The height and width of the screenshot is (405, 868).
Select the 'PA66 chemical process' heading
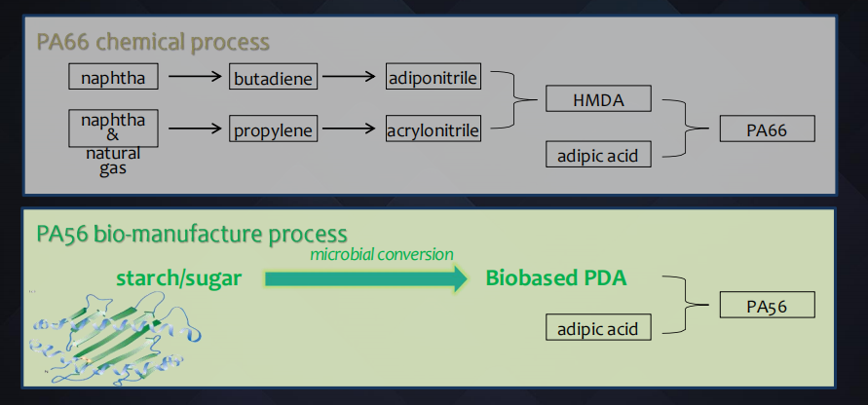tap(153, 42)
